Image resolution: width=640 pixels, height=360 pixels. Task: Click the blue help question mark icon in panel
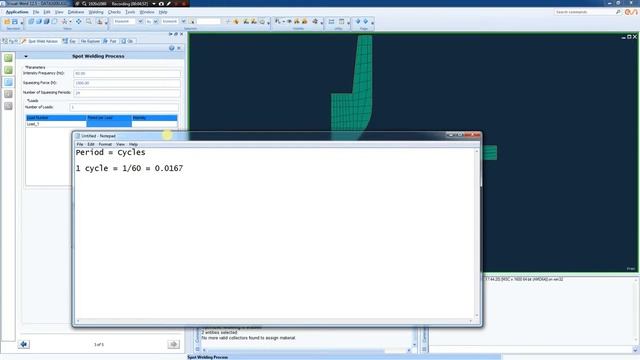[x=171, y=48]
